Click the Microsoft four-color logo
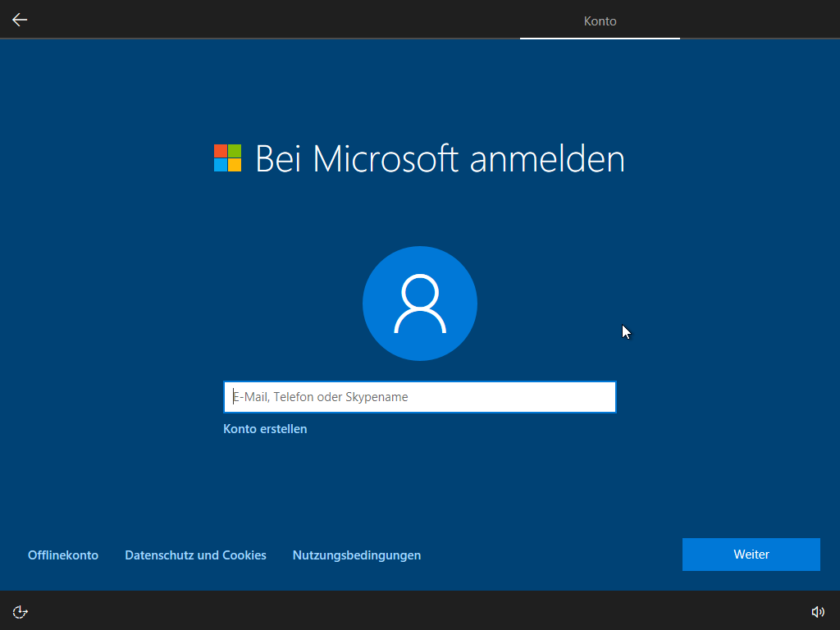 click(228, 158)
